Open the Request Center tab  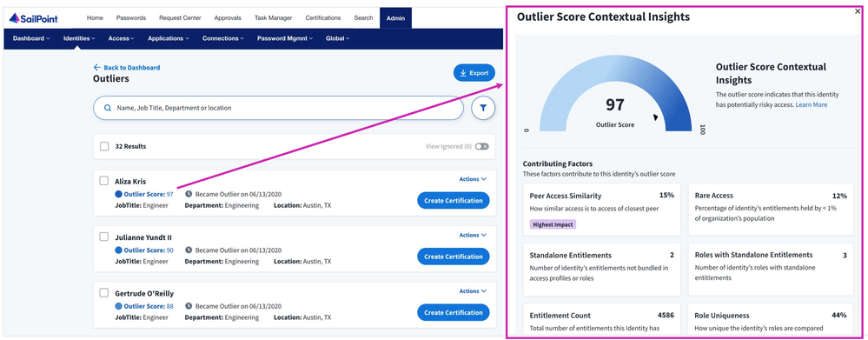tap(180, 17)
